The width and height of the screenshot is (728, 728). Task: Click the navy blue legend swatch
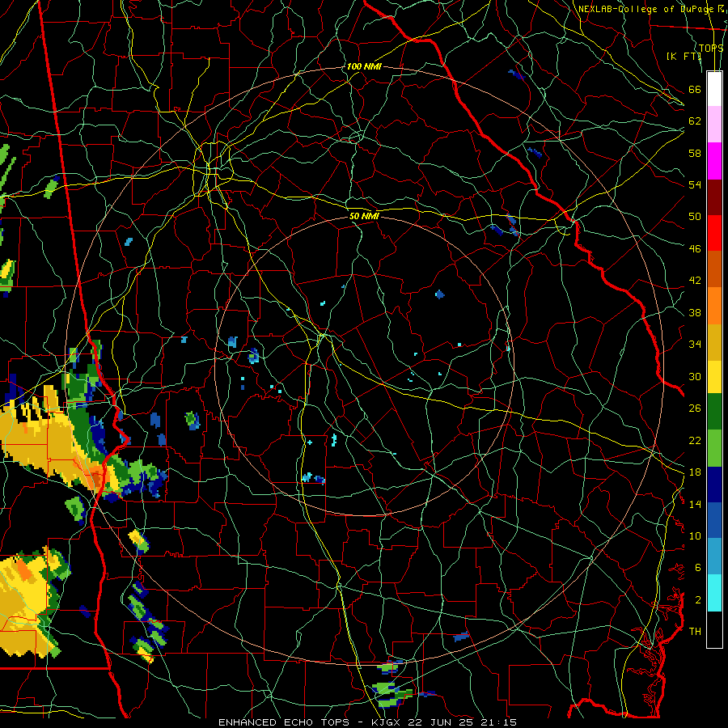coord(714,485)
